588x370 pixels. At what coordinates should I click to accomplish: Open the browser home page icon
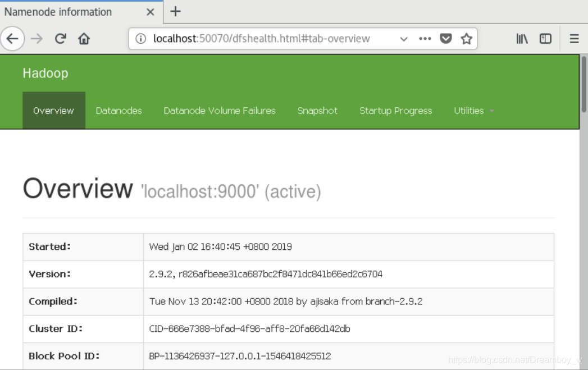84,38
